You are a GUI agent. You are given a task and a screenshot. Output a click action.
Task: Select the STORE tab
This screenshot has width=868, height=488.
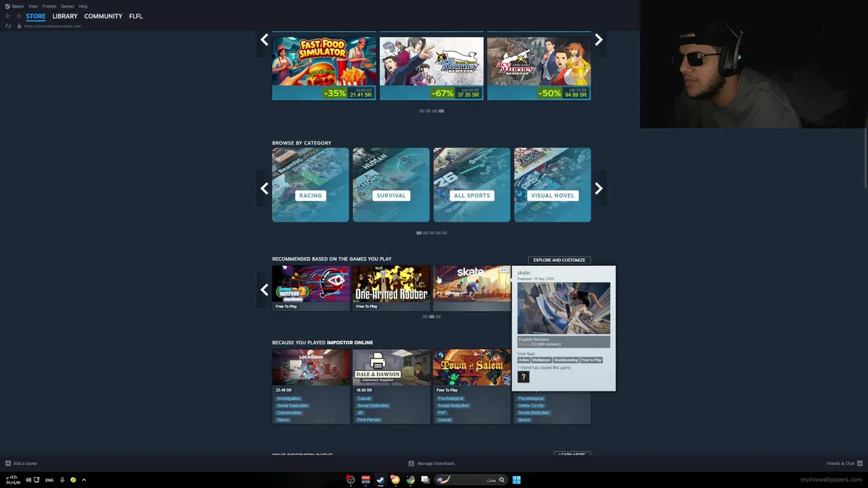36,16
